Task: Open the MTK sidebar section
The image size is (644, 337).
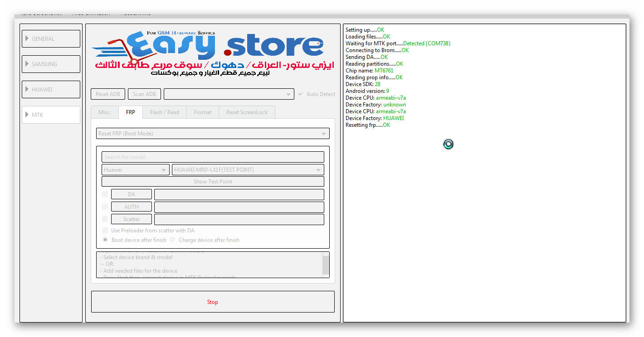Action: pyautogui.click(x=51, y=115)
